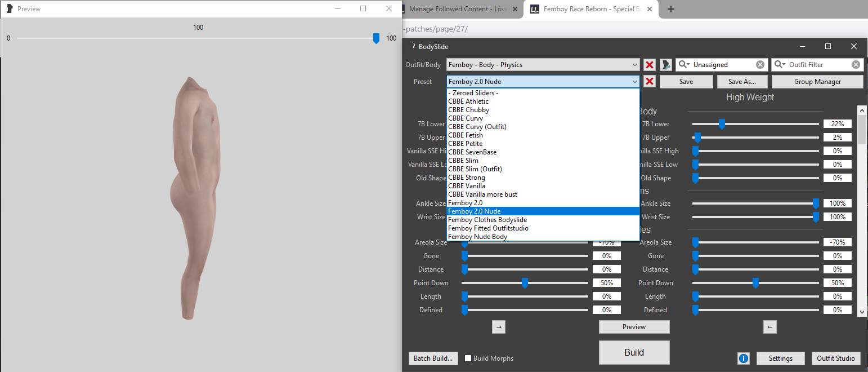Screen dimensions: 868x372
Task: Click the Preview window title icon
Action: point(9,8)
